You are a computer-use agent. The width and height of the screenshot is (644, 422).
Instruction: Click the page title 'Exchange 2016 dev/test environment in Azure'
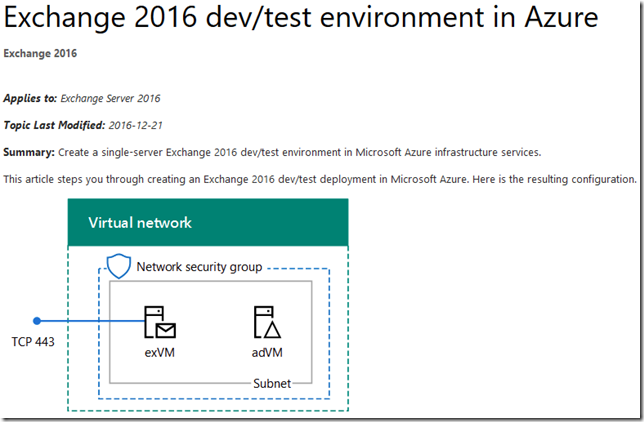301,17
